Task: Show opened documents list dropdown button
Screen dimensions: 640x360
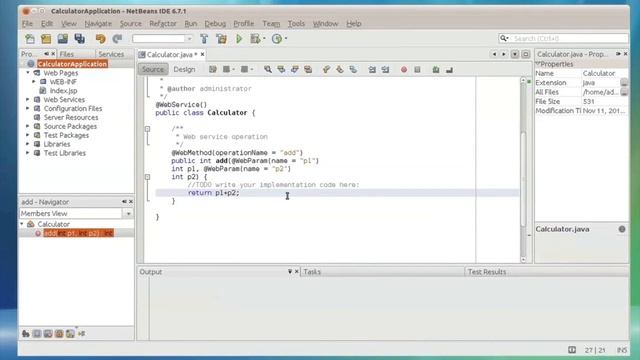Action: click(515, 54)
